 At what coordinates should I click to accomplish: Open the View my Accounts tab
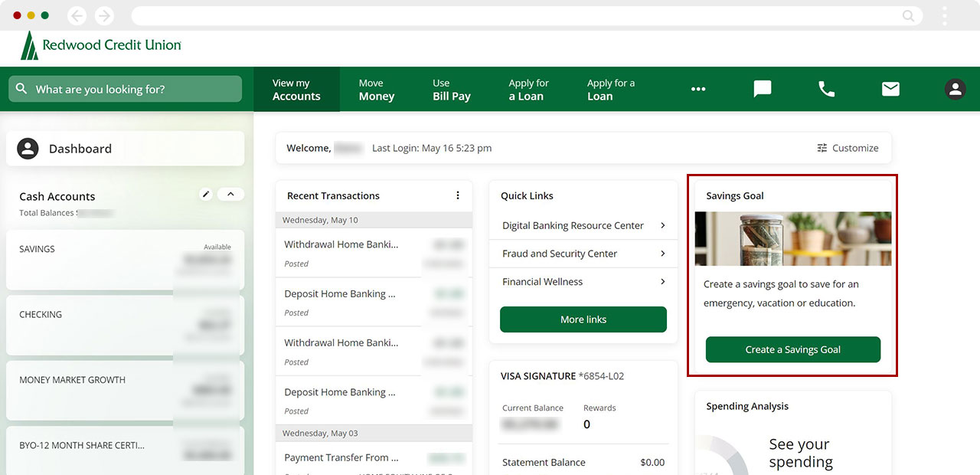296,90
